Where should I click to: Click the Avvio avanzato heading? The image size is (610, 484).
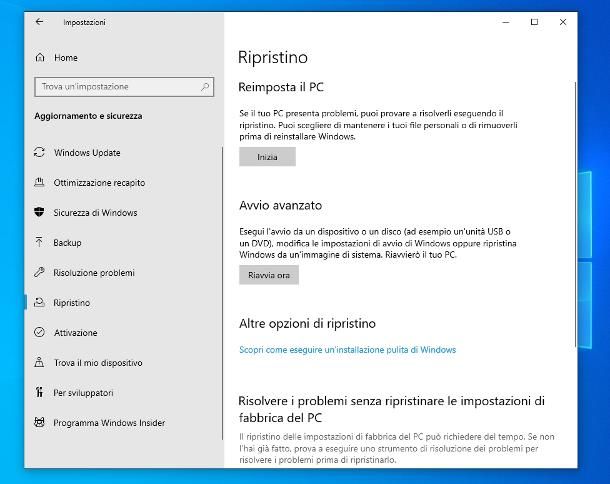coord(280,205)
